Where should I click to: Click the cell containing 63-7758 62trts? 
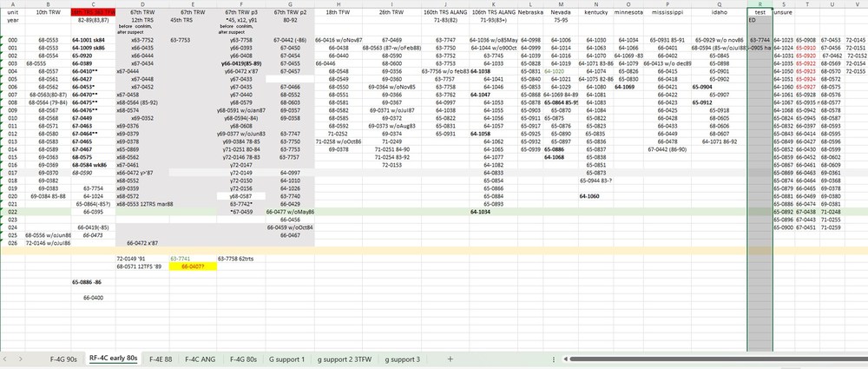coord(236,259)
